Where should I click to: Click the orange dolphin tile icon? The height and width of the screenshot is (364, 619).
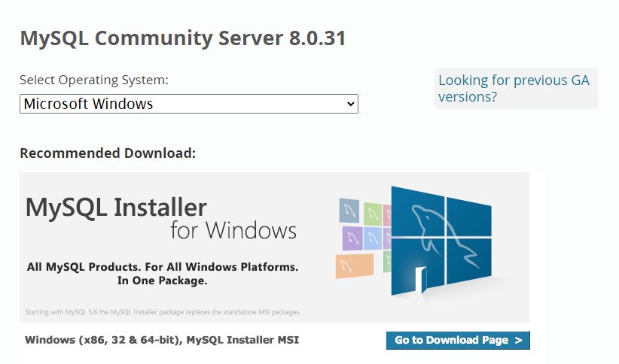[x=355, y=266]
